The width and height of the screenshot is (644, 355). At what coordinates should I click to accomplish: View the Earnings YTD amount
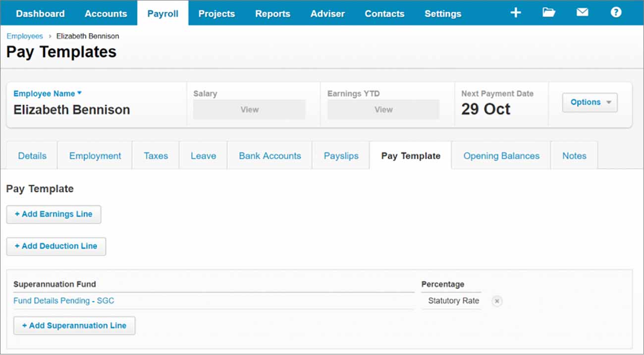click(383, 109)
